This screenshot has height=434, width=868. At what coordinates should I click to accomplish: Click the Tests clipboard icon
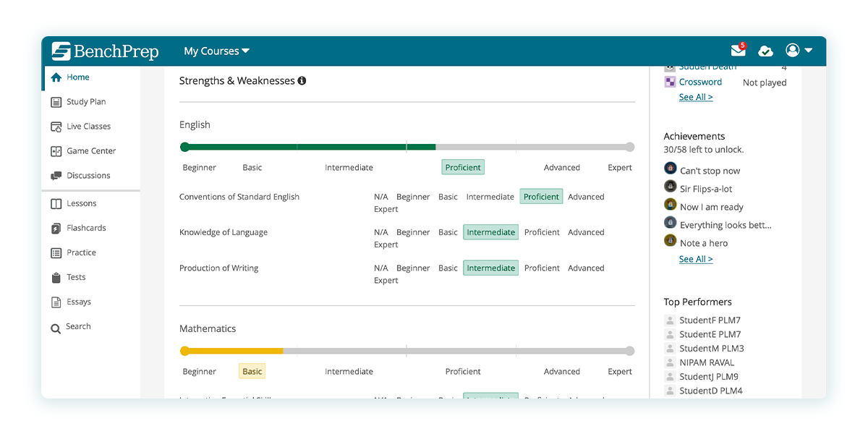pos(56,278)
